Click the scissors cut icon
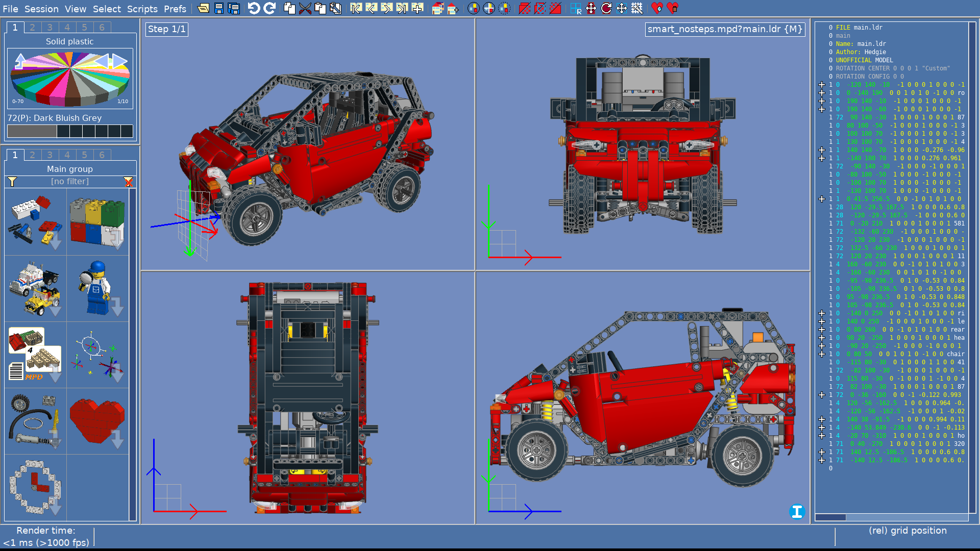Viewport: 980px width, 551px height. pos(305,8)
